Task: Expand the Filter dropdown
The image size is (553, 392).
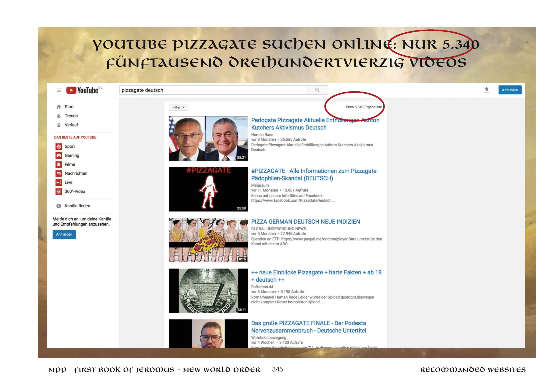Action: pyautogui.click(x=178, y=107)
